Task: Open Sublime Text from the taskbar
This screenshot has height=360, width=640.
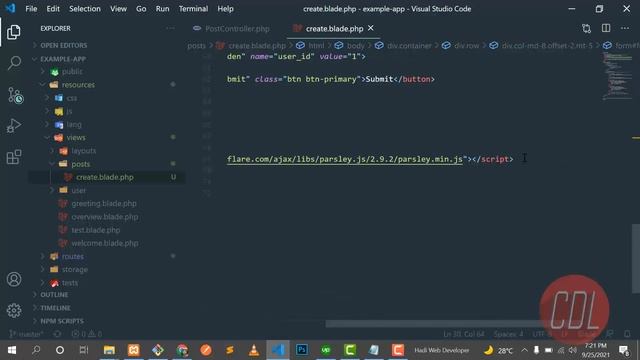Action: [x=230, y=350]
